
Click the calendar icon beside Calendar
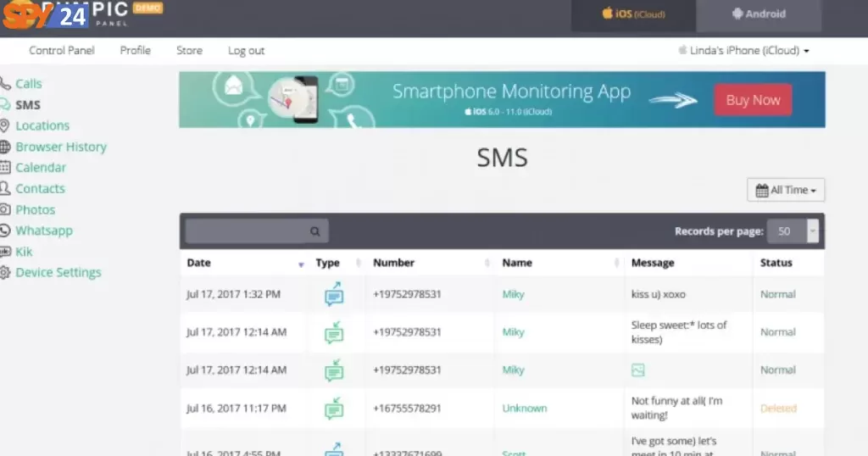pos(5,167)
